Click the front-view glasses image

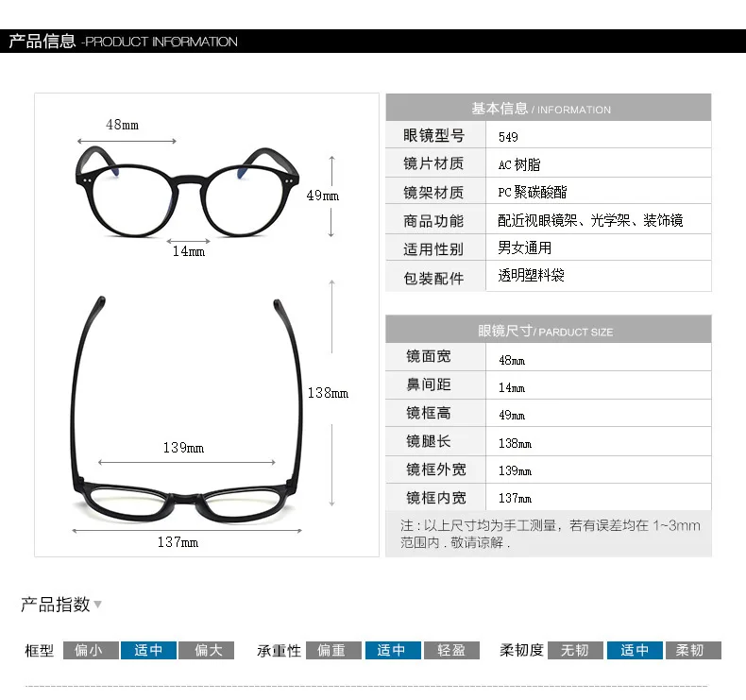188,193
